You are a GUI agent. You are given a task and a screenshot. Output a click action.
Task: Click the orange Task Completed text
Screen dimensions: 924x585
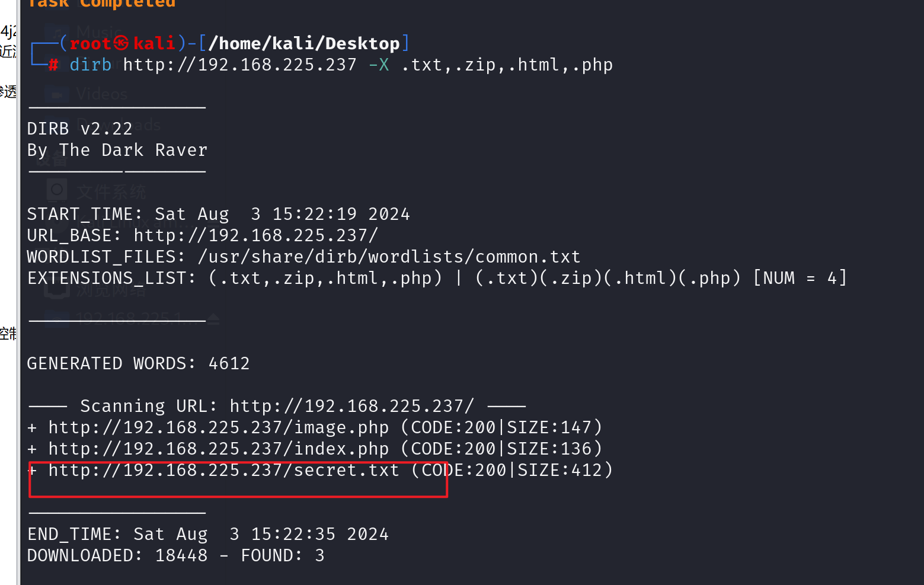(101, 4)
